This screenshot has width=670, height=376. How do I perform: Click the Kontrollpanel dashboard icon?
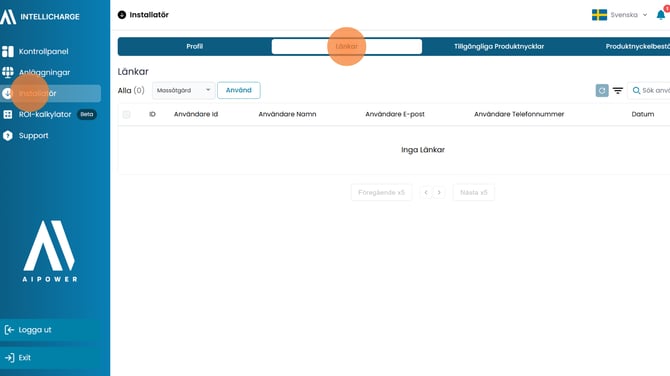pos(8,51)
